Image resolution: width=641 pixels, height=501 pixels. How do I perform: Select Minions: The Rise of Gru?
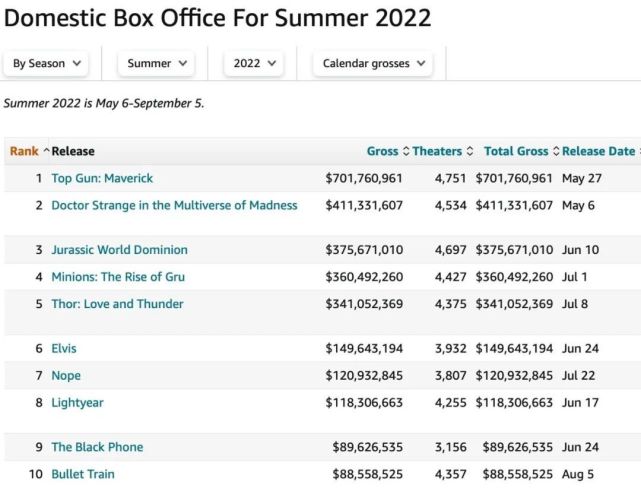pyautogui.click(x=118, y=277)
